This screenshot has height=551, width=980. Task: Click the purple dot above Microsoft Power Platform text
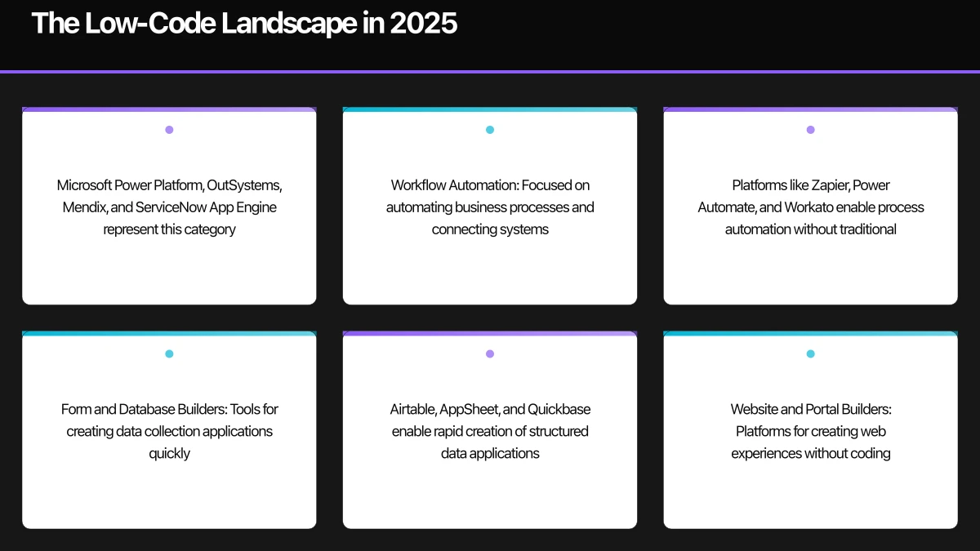[x=169, y=130]
